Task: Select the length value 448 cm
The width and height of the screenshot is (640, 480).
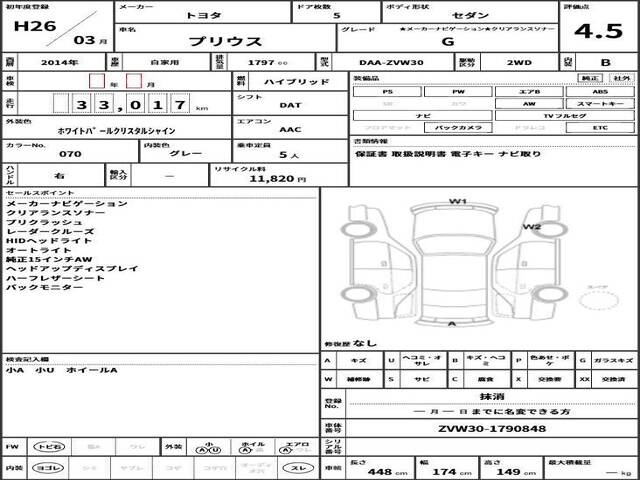Action: [x=385, y=472]
